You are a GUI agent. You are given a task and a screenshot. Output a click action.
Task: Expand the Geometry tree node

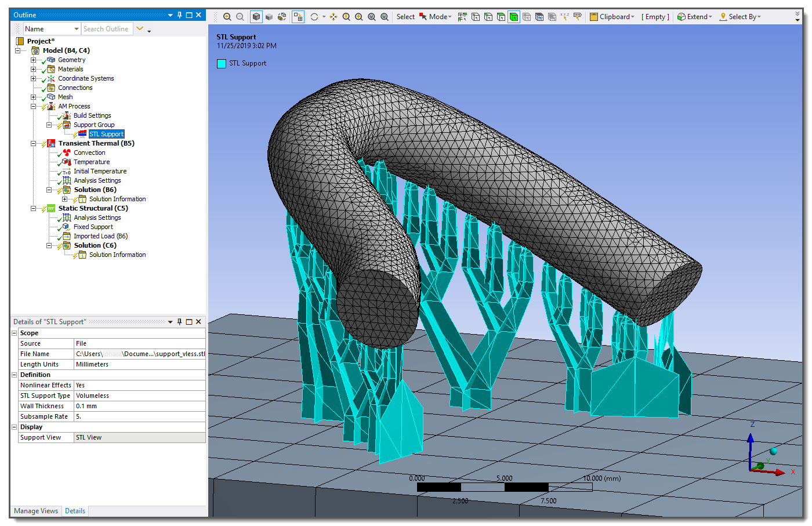pyautogui.click(x=33, y=60)
